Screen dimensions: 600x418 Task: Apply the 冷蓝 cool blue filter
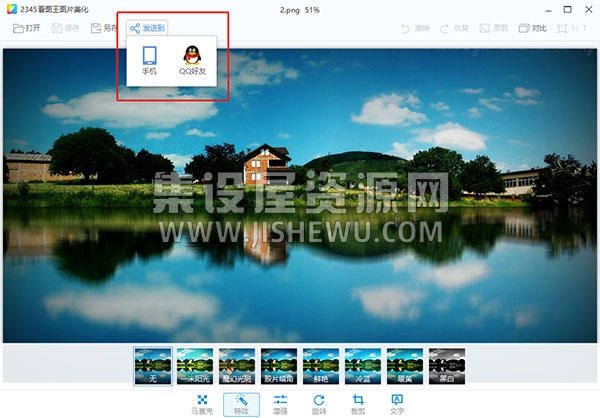coord(363,366)
